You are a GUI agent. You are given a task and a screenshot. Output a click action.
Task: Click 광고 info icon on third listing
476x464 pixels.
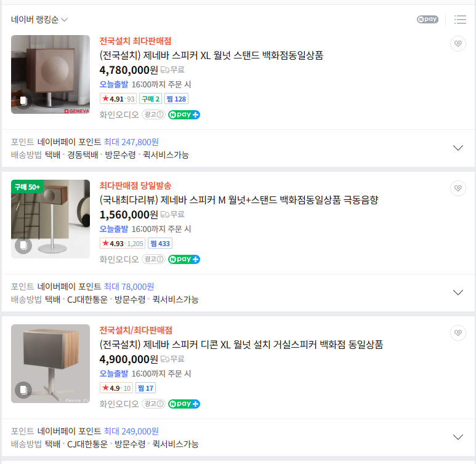coord(153,404)
